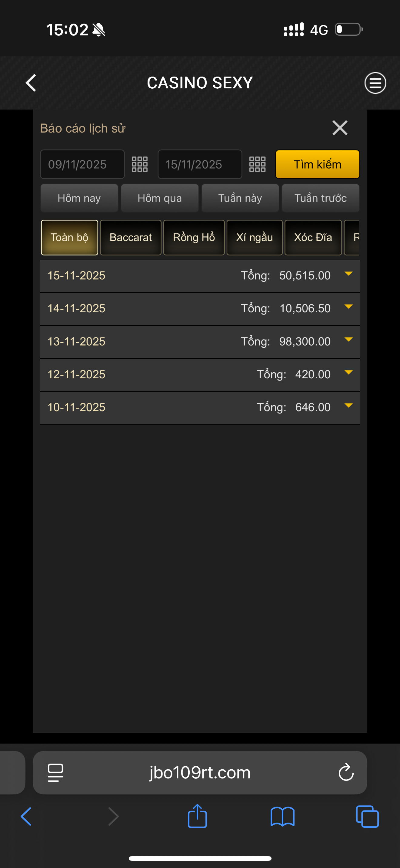Switch to the Rồng Hổ tab
This screenshot has width=400, height=868.
pos(194,238)
